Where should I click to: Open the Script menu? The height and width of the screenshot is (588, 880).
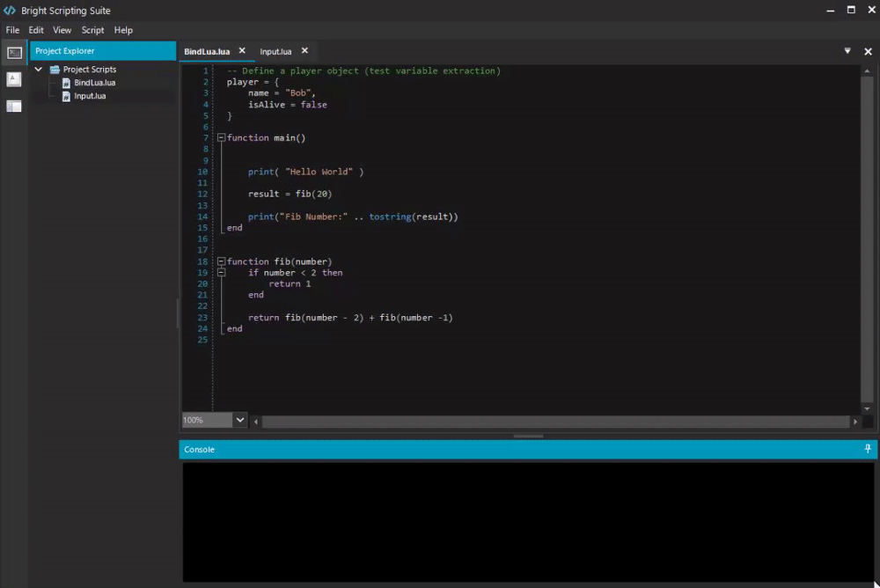92,30
